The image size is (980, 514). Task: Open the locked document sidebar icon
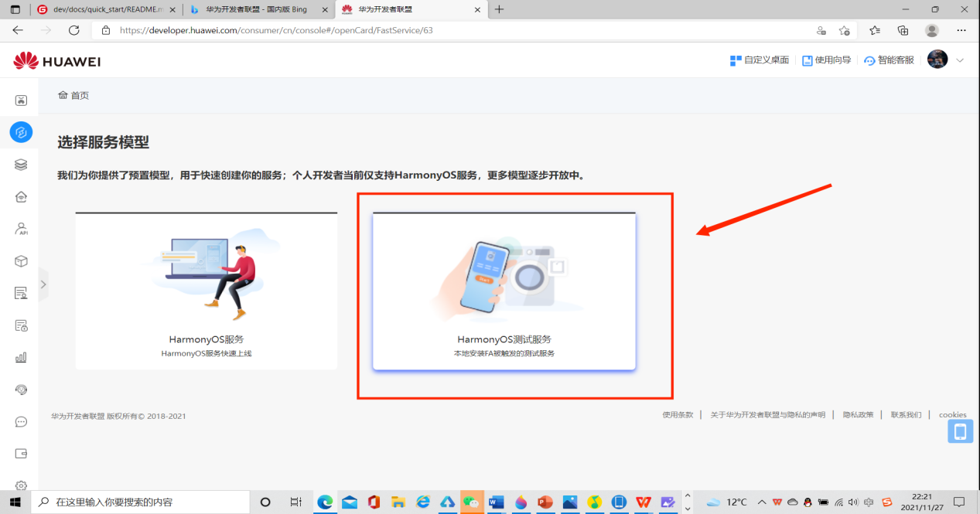22,325
